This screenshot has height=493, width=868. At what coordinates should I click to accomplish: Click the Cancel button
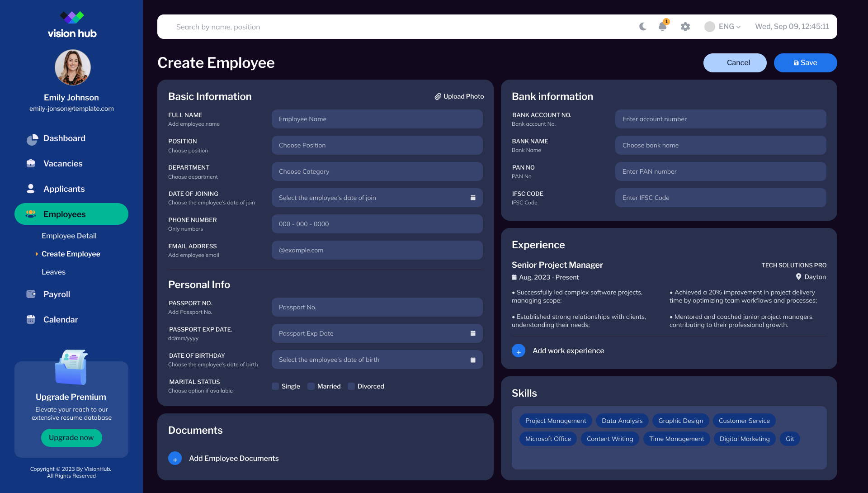point(735,63)
